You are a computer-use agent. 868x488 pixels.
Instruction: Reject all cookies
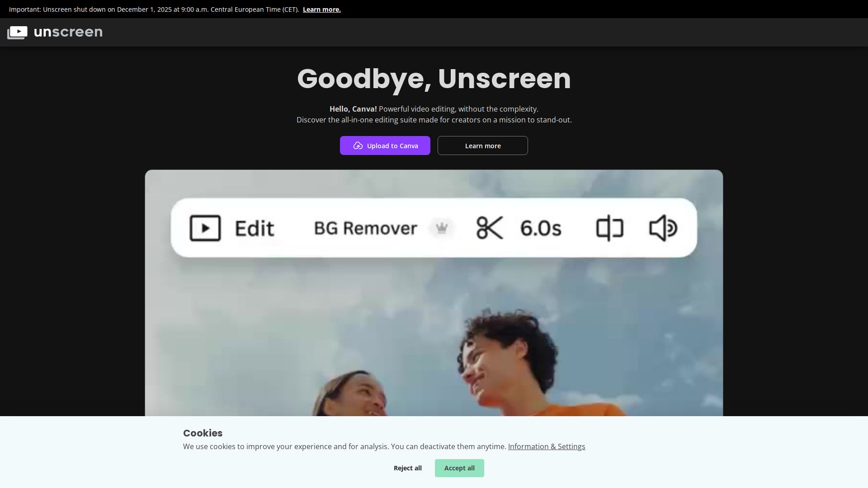click(407, 468)
